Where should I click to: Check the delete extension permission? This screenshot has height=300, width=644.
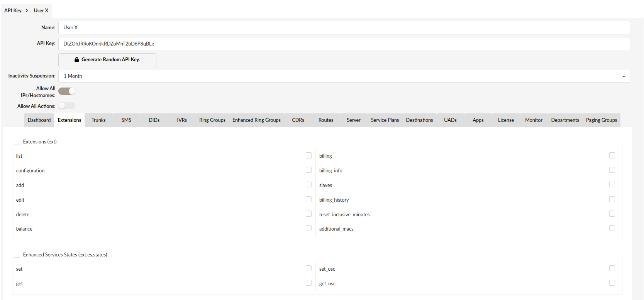coord(308,214)
